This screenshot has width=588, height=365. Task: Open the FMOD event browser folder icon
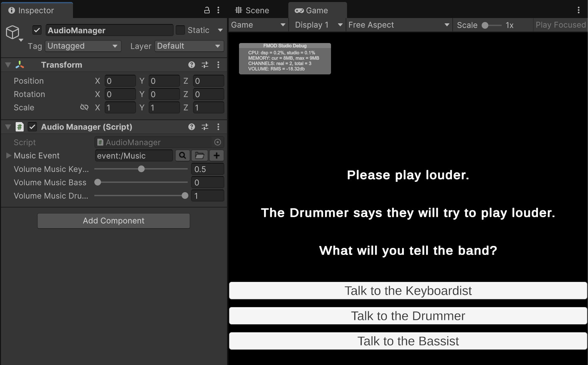click(x=199, y=155)
